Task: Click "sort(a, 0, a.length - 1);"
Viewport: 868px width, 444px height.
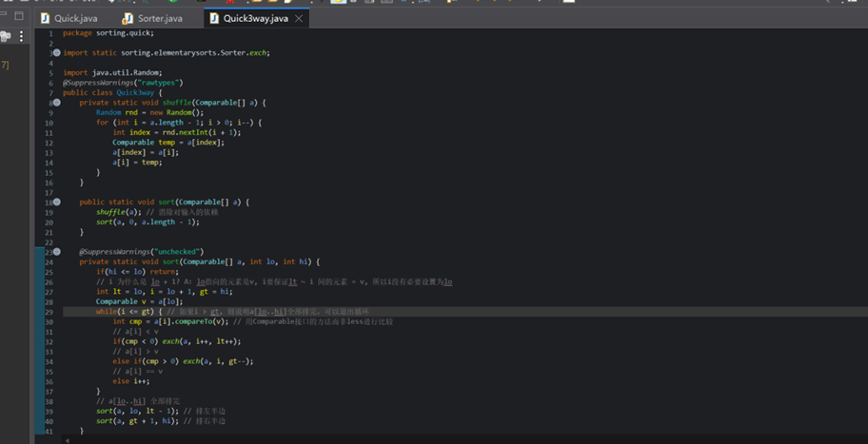Action: tap(148, 222)
